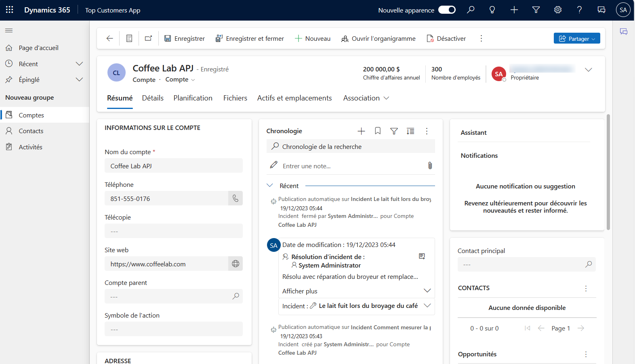Click the Symbole de l'action field
This screenshot has height=364, width=635.
pos(174,329)
